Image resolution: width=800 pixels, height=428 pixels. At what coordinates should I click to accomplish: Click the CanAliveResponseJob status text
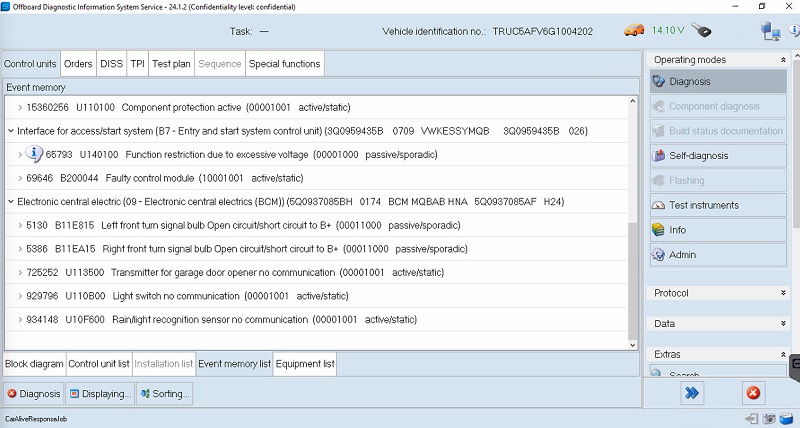pos(36,419)
